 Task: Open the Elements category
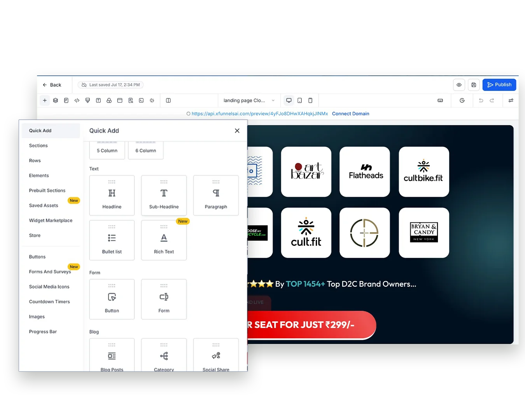[39, 175]
